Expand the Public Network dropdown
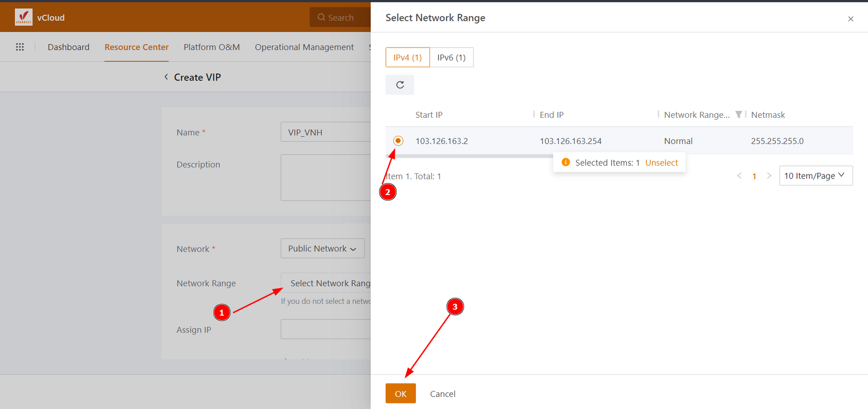The image size is (868, 409). click(322, 249)
